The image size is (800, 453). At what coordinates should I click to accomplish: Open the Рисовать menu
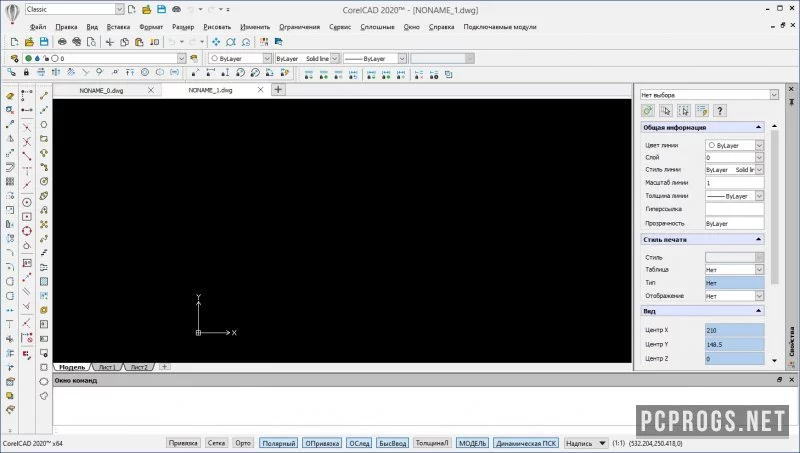point(217,27)
